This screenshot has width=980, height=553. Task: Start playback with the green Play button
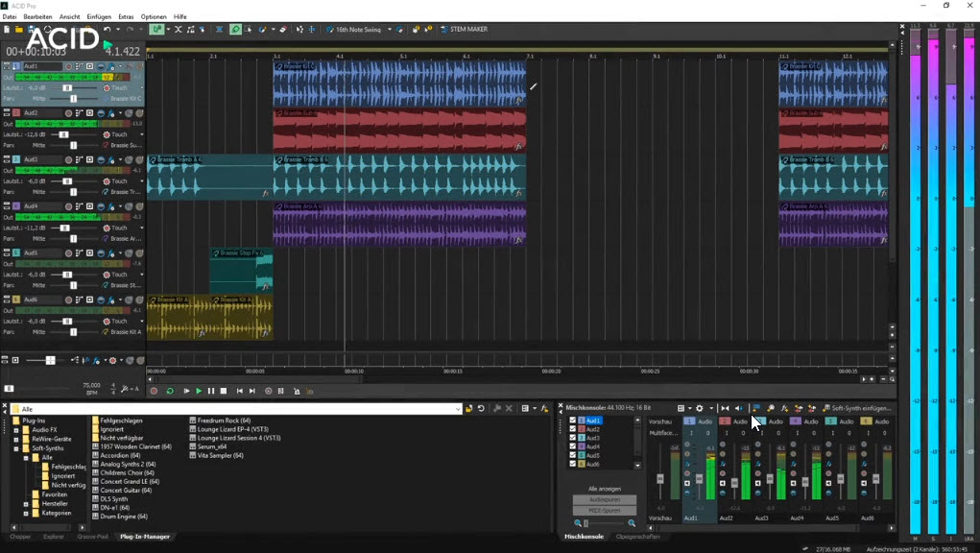199,391
